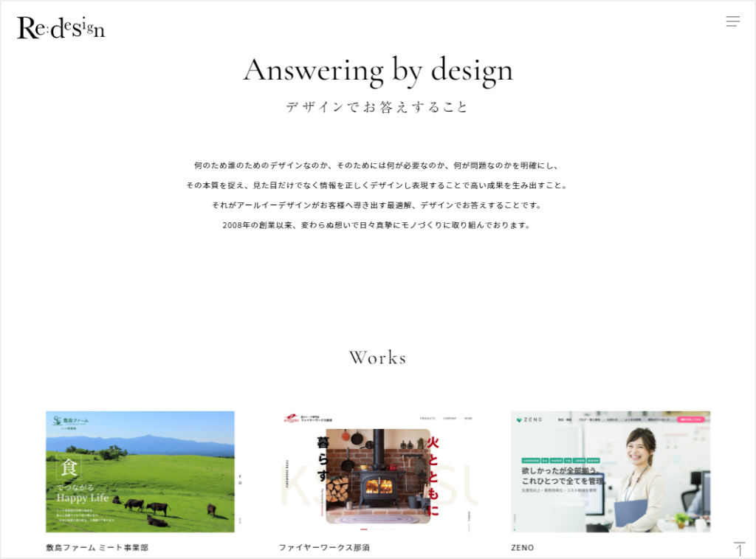Click the Re:design logo

click(x=61, y=28)
